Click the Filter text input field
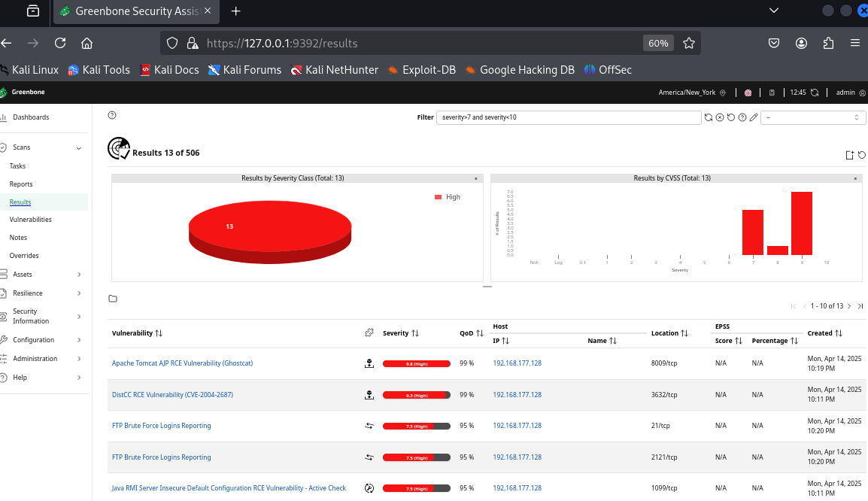Viewport: 868px width, 501px height. coord(568,117)
